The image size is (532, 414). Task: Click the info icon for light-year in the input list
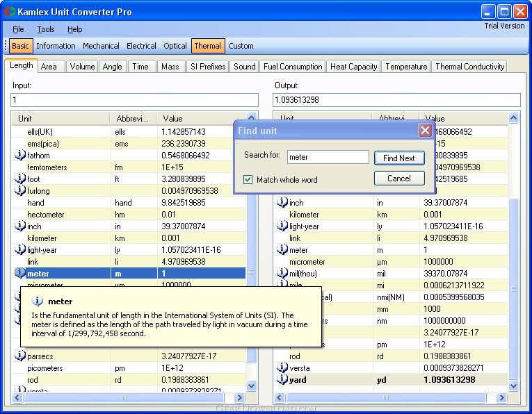pos(20,249)
